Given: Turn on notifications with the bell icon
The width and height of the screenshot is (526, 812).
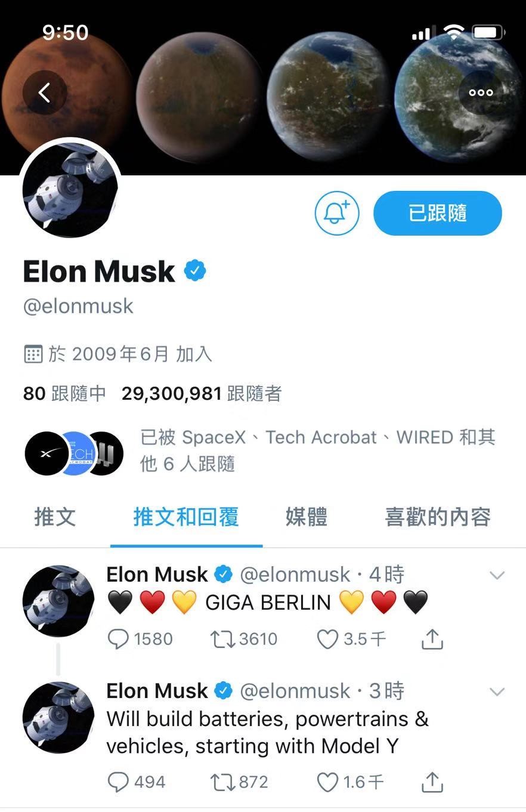Looking at the screenshot, I should pyautogui.click(x=337, y=213).
